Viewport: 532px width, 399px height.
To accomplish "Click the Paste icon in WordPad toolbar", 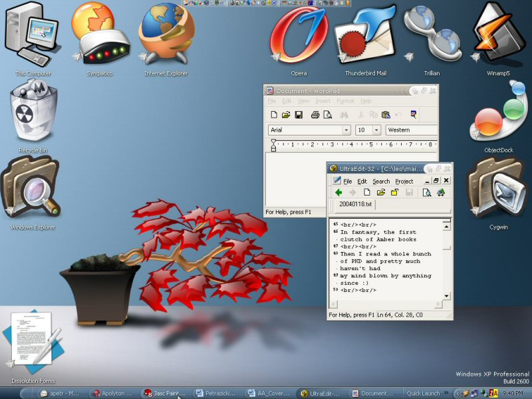I will click(386, 115).
